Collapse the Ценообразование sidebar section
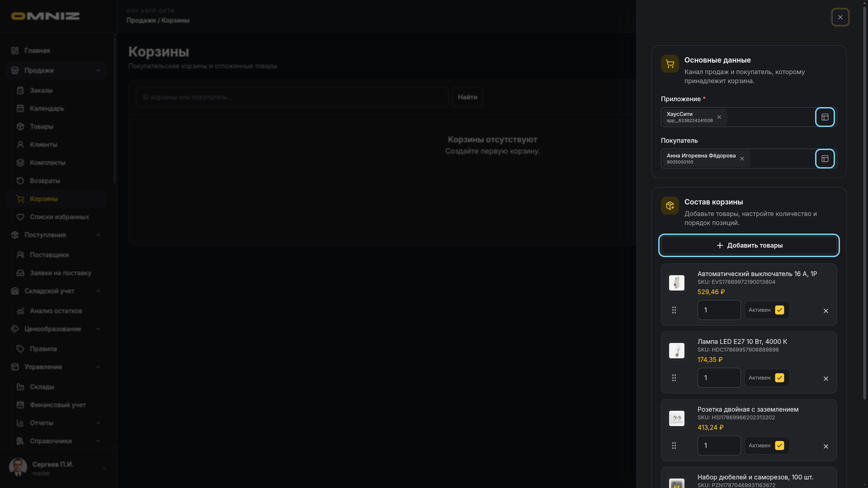 (x=98, y=329)
